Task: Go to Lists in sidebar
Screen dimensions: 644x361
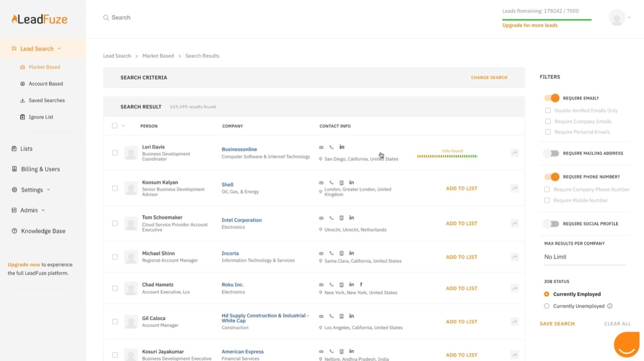Action: point(27,149)
